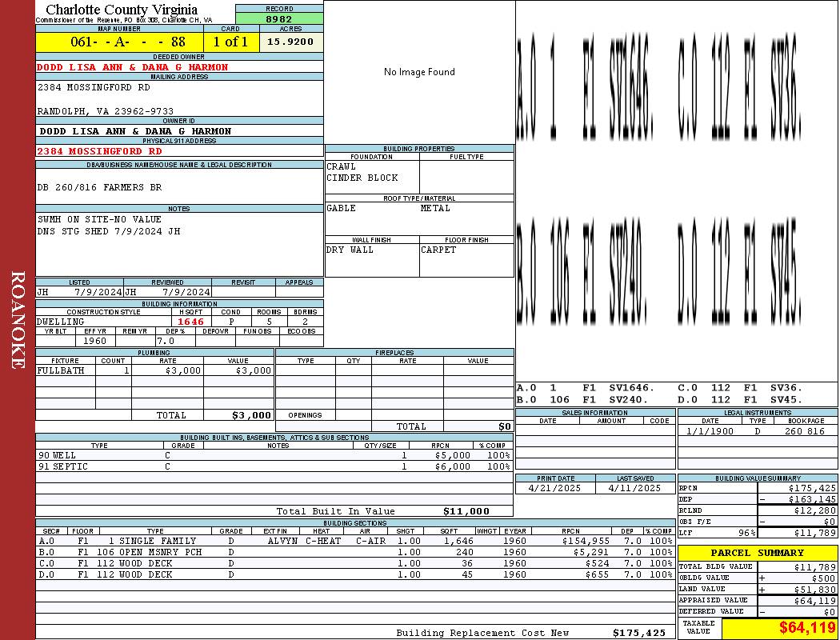The image size is (840, 640).
Task: Select legal instrument date 1/1/1900
Action: pos(710,431)
